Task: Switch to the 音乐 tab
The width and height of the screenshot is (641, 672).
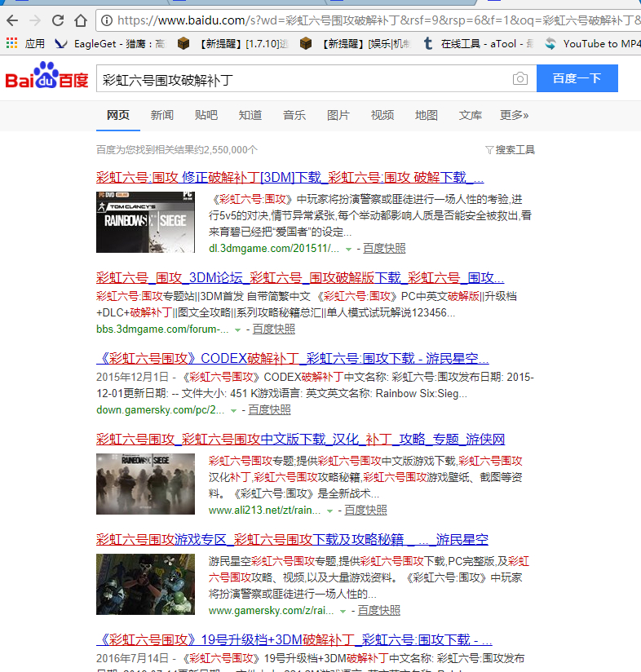Action: click(x=294, y=115)
